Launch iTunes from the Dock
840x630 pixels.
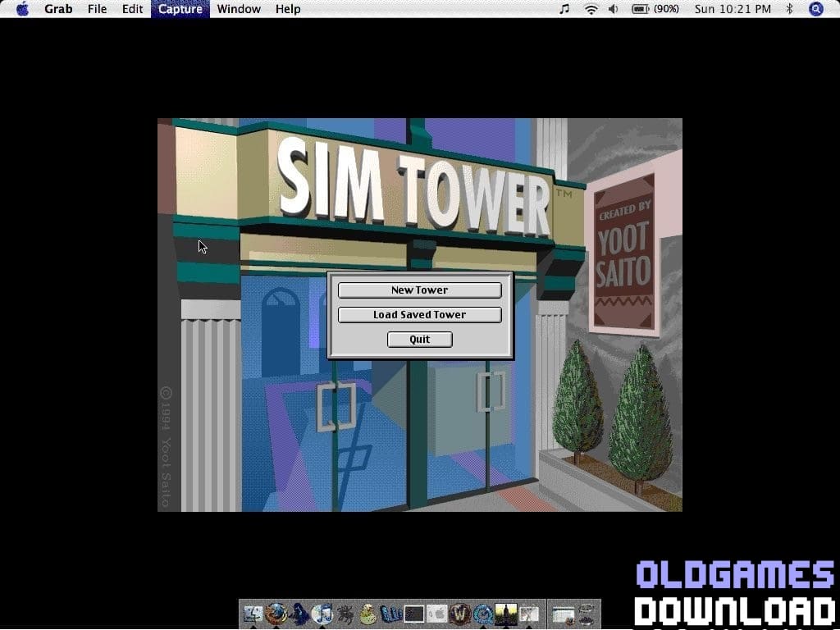coord(321,615)
